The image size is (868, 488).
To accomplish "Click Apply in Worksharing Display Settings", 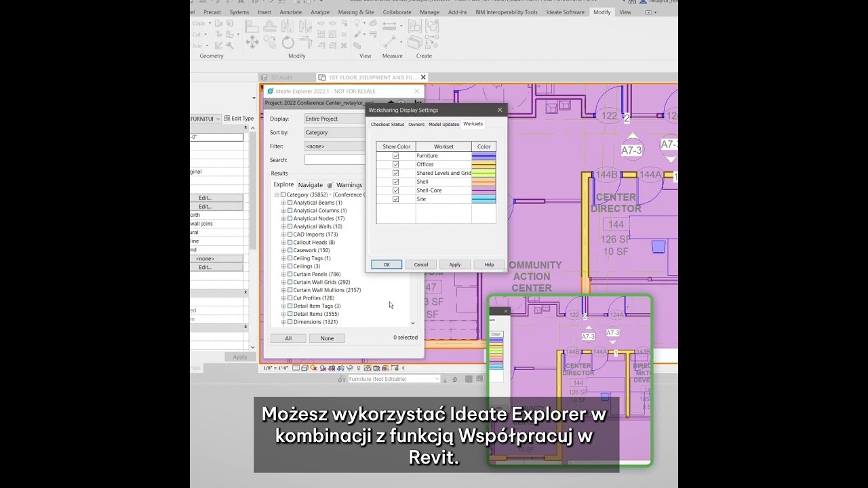I will point(455,264).
